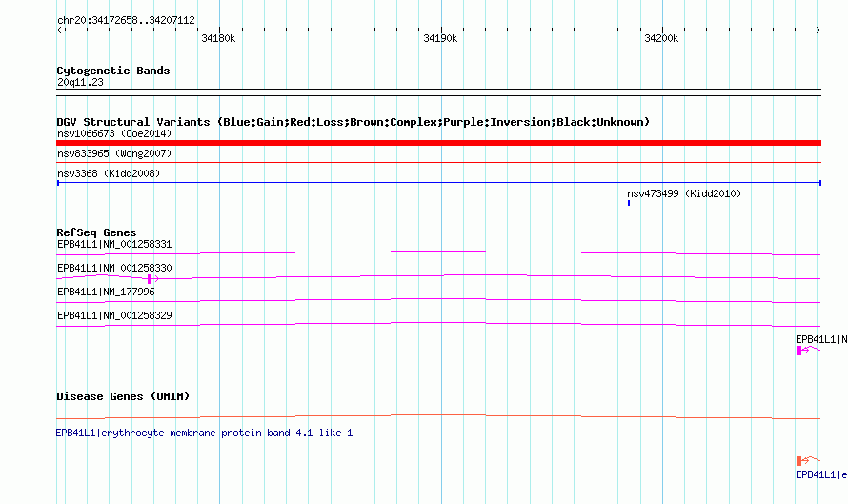
Task: Open the nsv833965 (Wong2007) variant label
Action: (x=114, y=153)
